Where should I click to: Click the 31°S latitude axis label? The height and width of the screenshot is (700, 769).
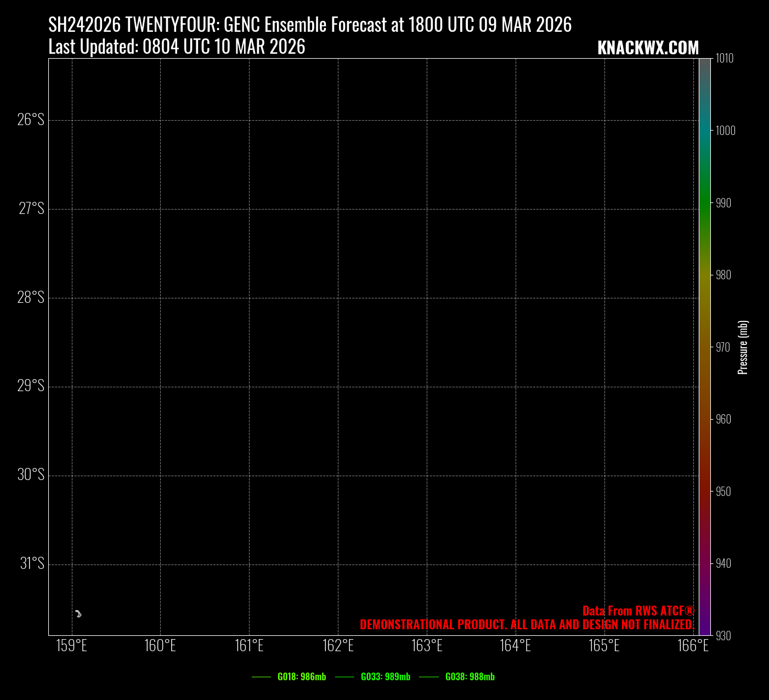click(32, 563)
